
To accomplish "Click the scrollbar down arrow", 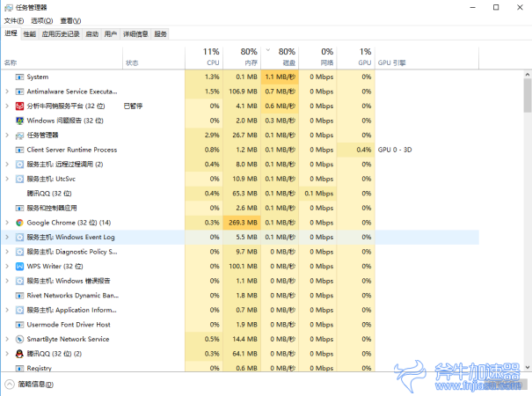I will tap(528, 367).
